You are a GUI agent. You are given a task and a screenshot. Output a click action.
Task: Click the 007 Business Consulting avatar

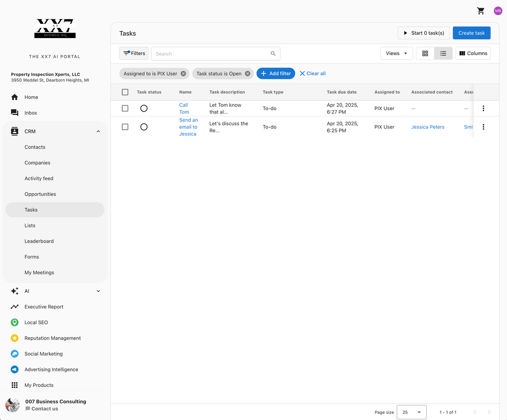coord(13,405)
